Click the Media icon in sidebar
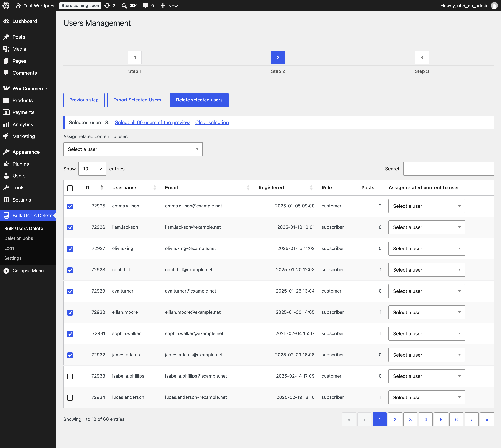 point(6,49)
